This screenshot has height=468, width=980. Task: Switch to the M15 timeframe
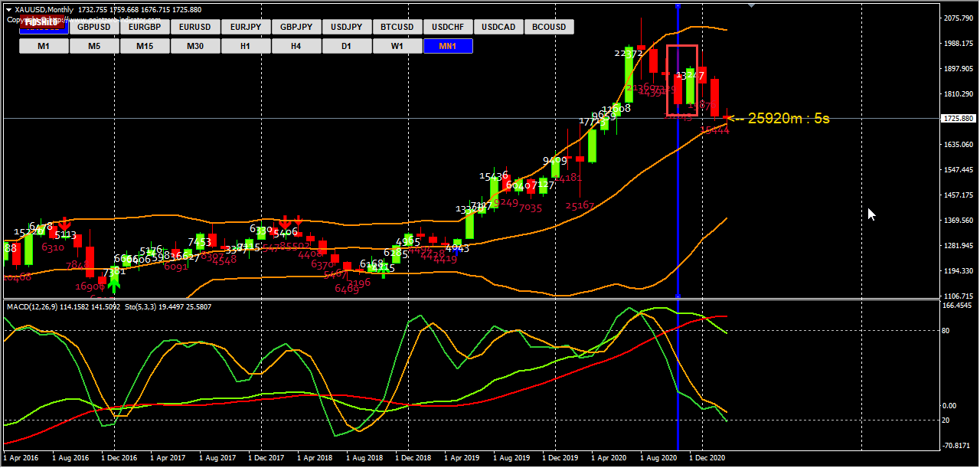144,45
